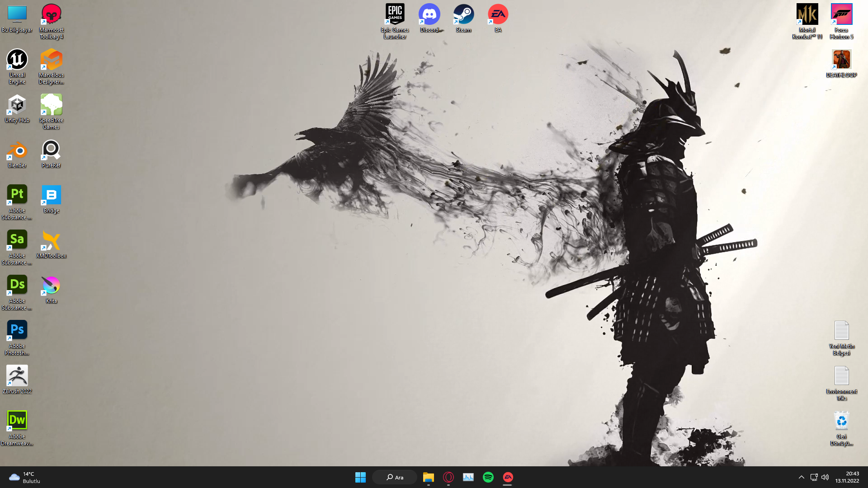The width and height of the screenshot is (868, 488).
Task: Select the Mortal Kombat 11 shortcut
Action: point(807,21)
